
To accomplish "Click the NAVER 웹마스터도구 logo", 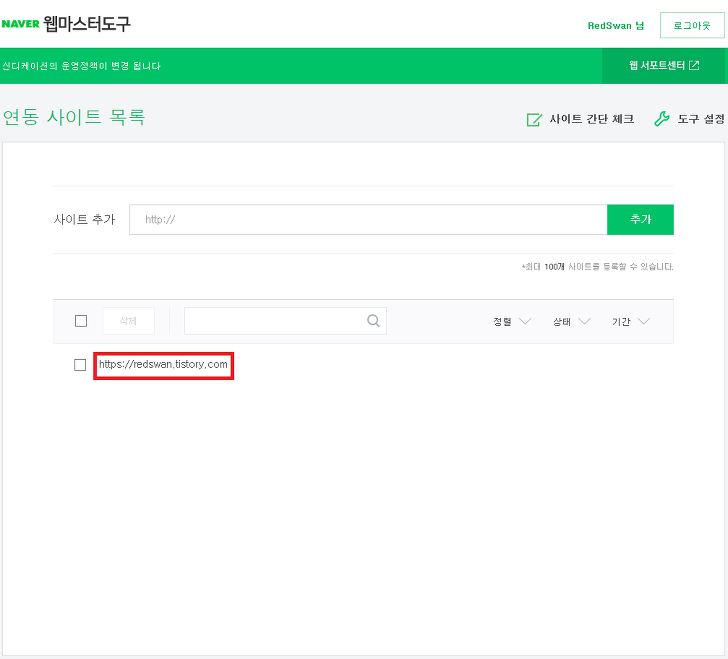I will [x=66, y=24].
